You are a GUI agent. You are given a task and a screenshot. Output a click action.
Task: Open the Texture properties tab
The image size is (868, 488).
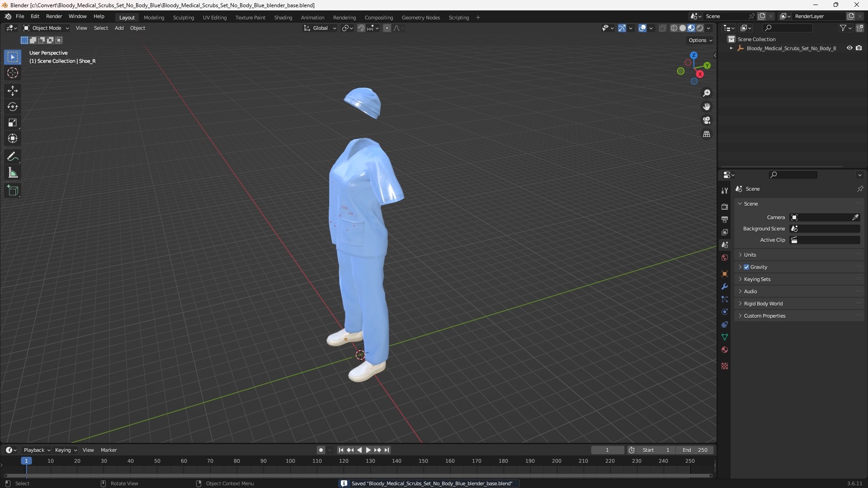[725, 366]
